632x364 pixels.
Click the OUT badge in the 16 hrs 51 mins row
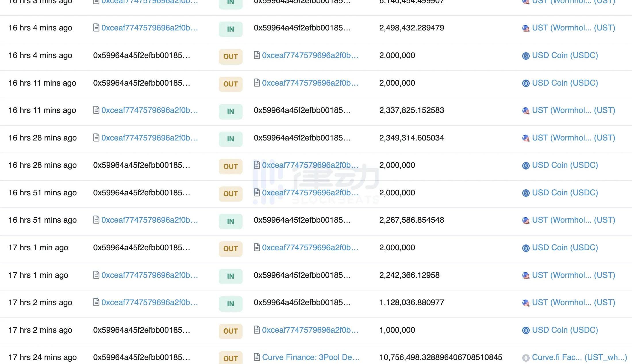pos(230,194)
